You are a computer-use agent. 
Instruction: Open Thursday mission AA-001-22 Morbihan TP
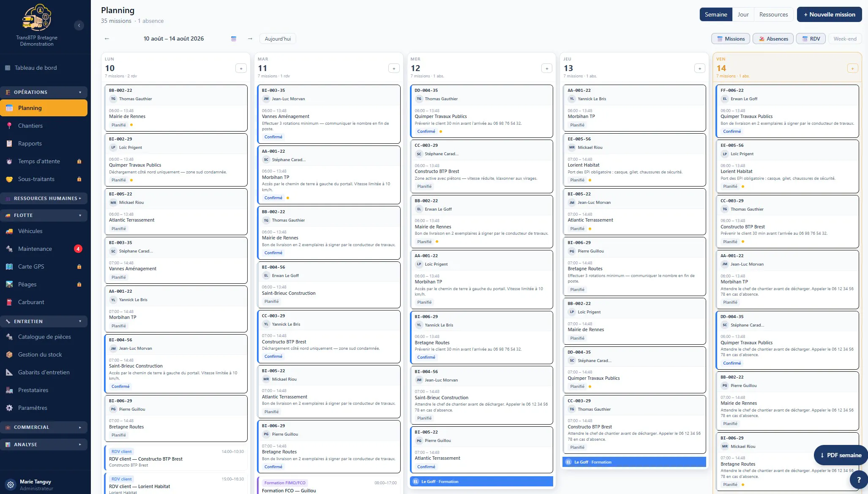point(634,108)
